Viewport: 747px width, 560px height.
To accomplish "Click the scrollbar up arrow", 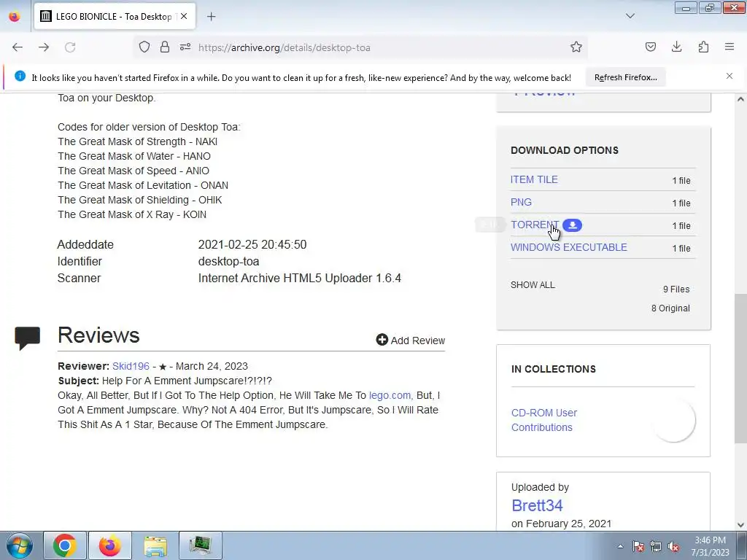I will pos(740,99).
